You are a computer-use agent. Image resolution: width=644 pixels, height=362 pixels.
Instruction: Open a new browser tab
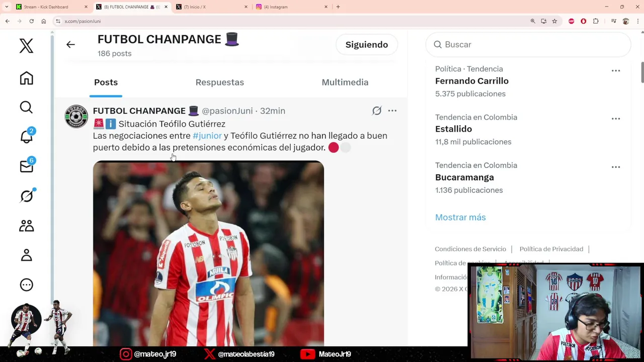point(338,7)
